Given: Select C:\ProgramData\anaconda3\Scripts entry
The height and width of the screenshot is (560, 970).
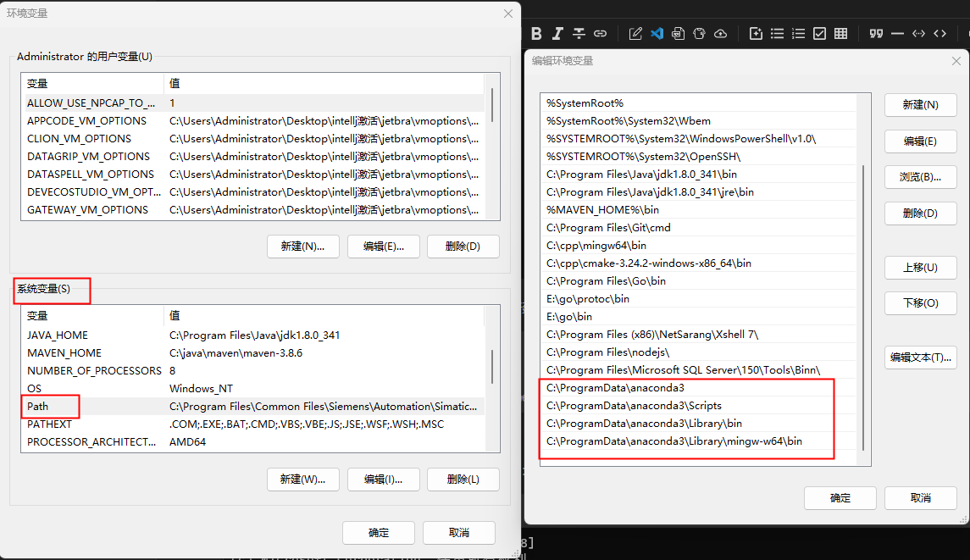Looking at the screenshot, I should pos(698,406).
